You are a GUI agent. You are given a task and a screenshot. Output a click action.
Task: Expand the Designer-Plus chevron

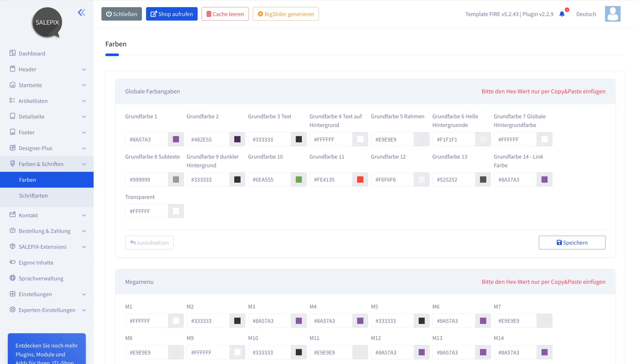pos(84,148)
